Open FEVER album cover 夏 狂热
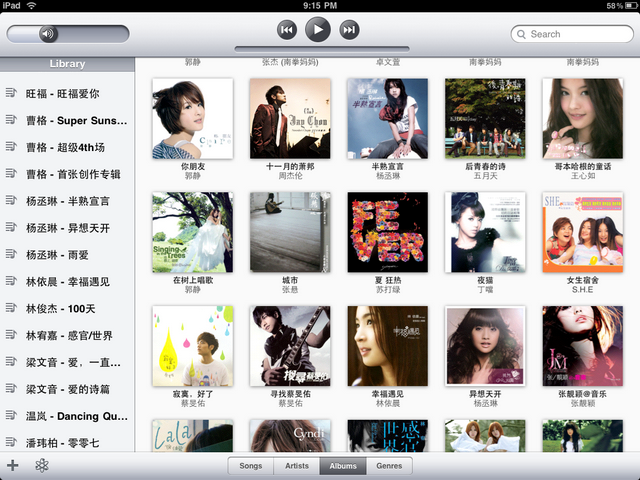The height and width of the screenshot is (480, 640). click(x=388, y=232)
